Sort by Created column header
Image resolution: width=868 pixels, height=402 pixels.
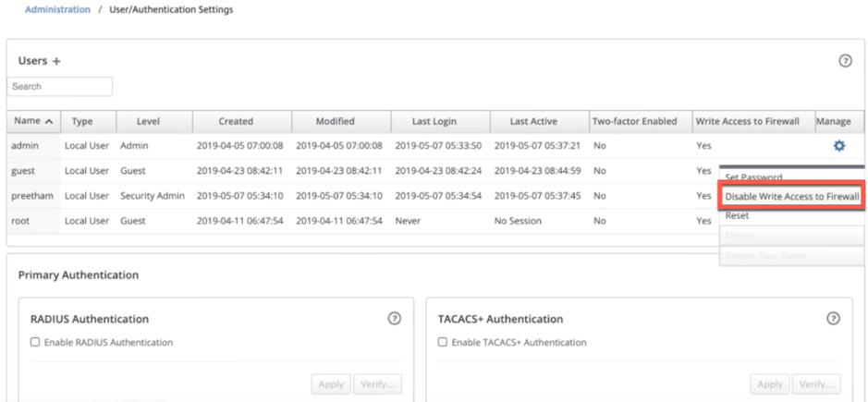click(x=242, y=121)
